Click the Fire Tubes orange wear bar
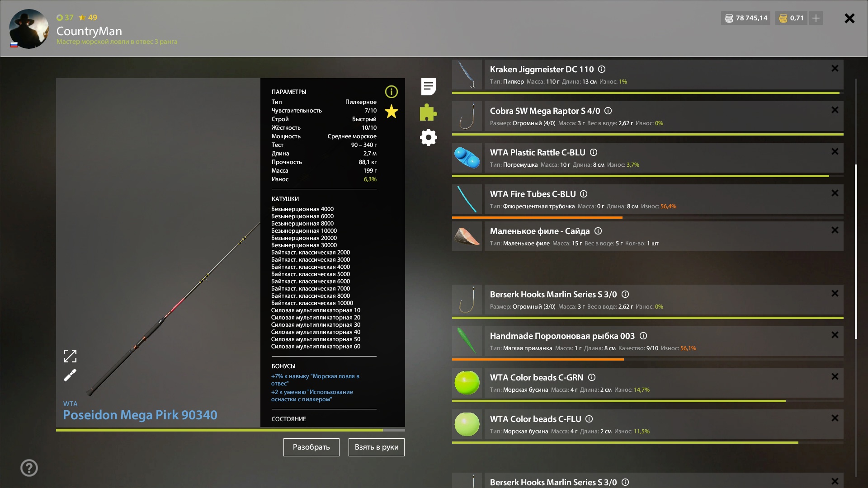Viewport: 868px width, 488px height. [537, 217]
